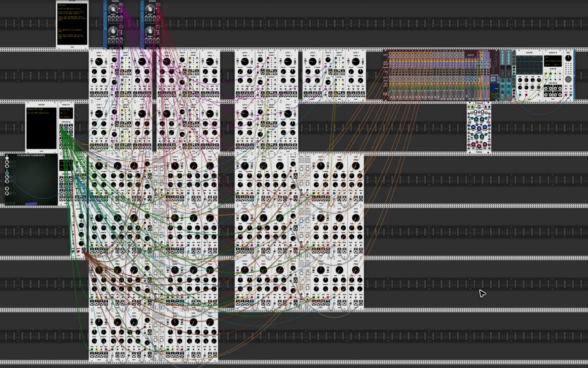Click the X POS knob on Scope
The height and width of the screenshot is (368, 588).
coord(520,87)
